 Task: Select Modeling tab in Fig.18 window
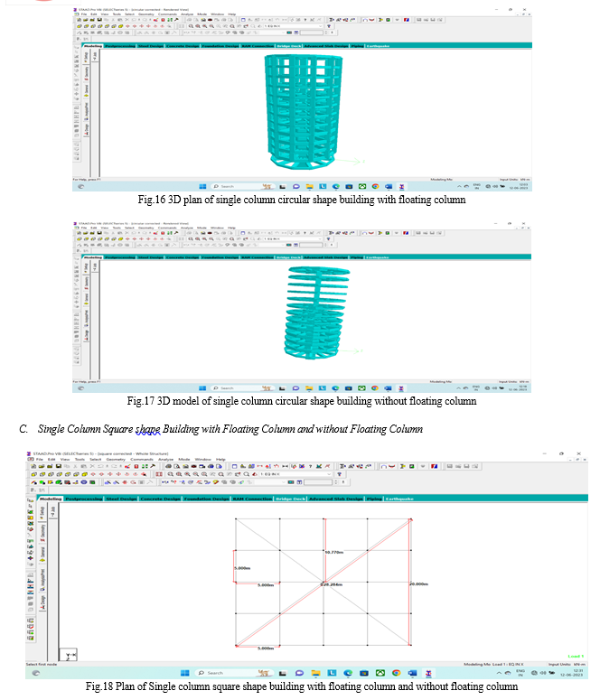(51, 499)
